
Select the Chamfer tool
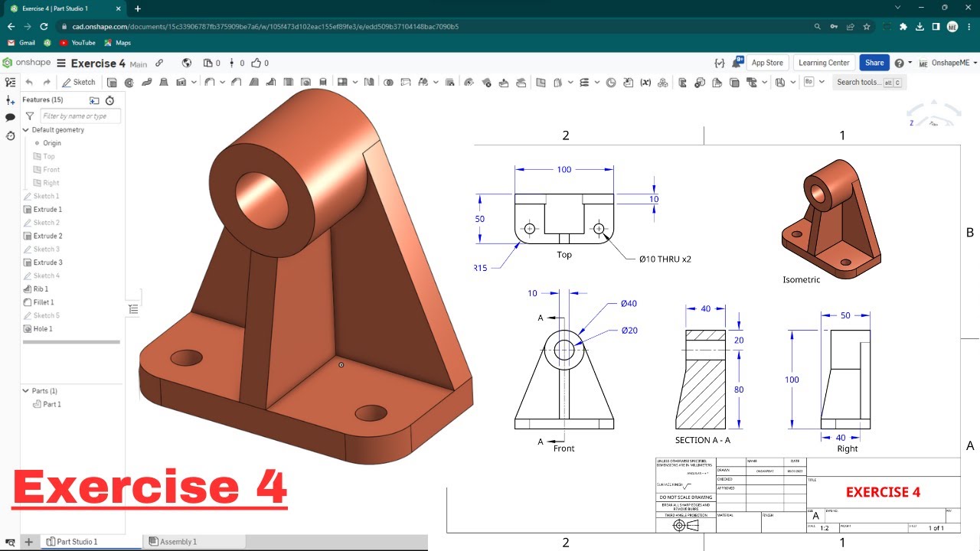coord(237,82)
